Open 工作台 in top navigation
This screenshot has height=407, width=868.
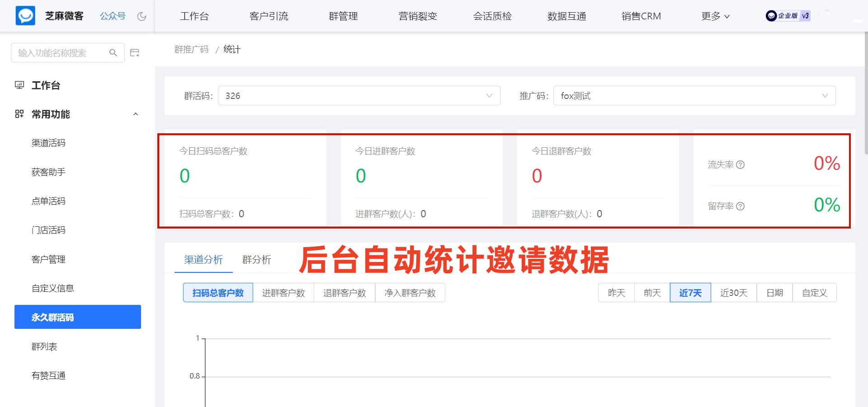coord(194,16)
